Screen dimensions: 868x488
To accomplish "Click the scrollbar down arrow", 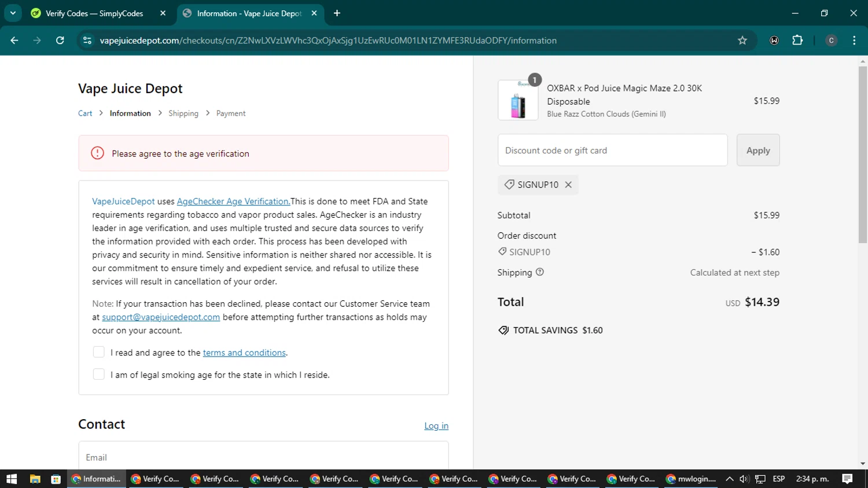I will coord(863,464).
